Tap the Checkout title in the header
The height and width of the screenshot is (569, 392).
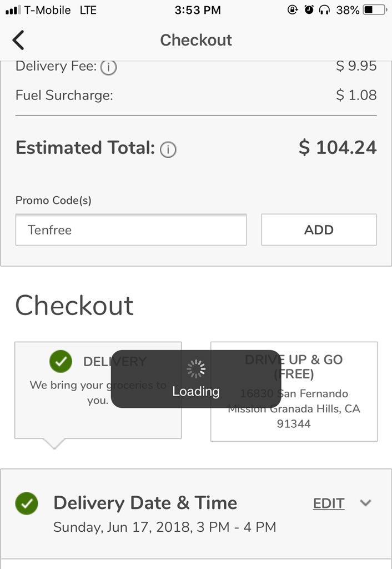click(196, 40)
